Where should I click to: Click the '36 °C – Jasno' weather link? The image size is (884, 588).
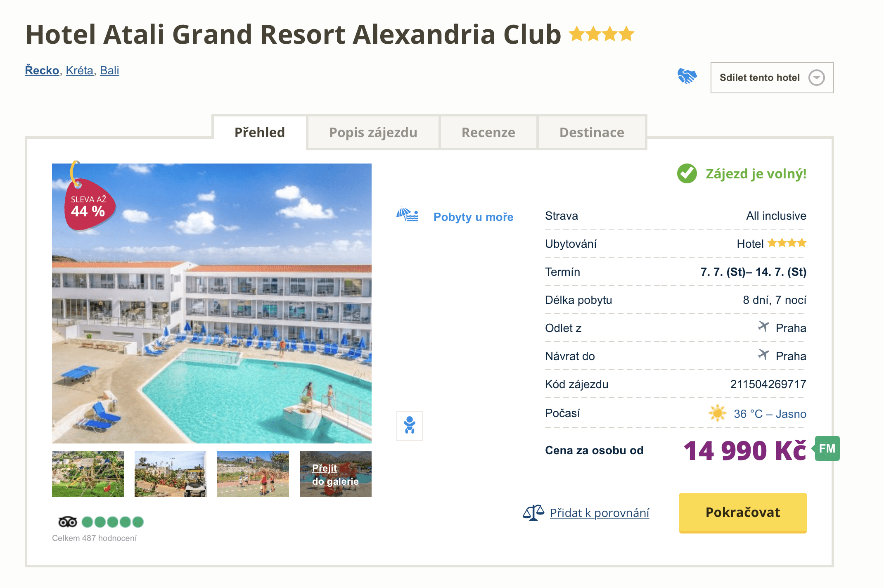tap(770, 414)
